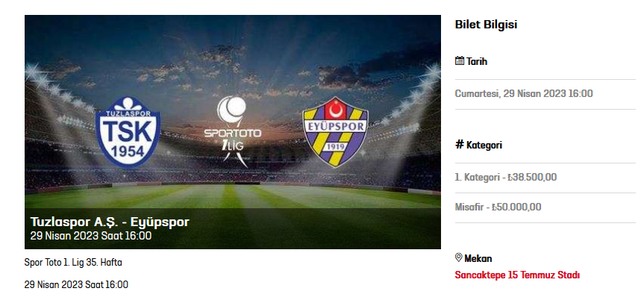Click the hash icon beside Kategori
The image size is (644, 300).
pyautogui.click(x=460, y=145)
